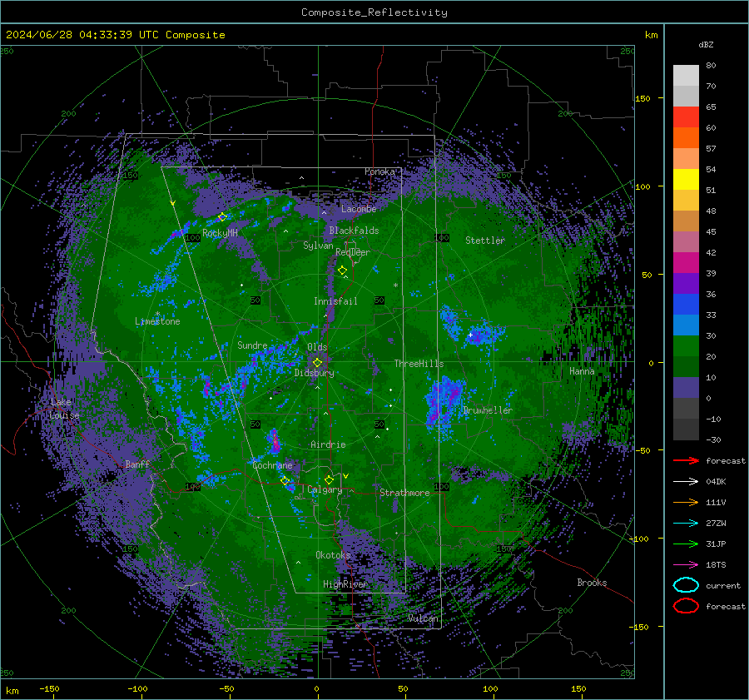This screenshot has width=749, height=700.
Task: Click the Stettler city label
Action: 485,241
